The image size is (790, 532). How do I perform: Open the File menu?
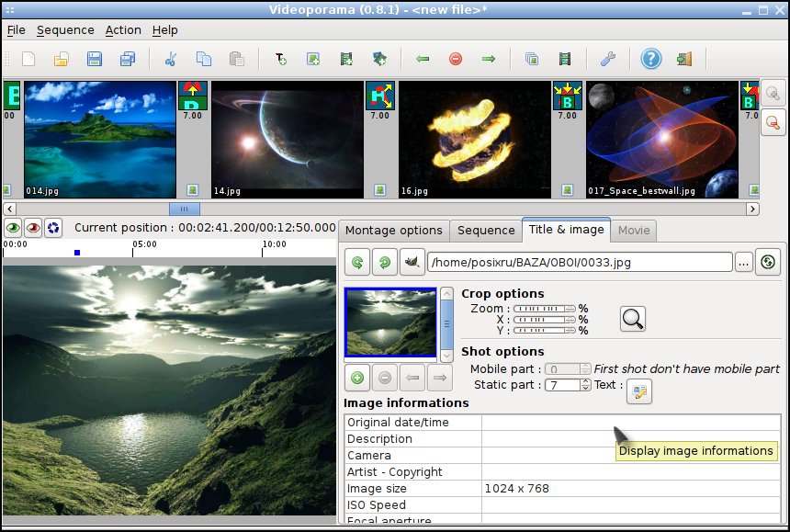(x=17, y=30)
